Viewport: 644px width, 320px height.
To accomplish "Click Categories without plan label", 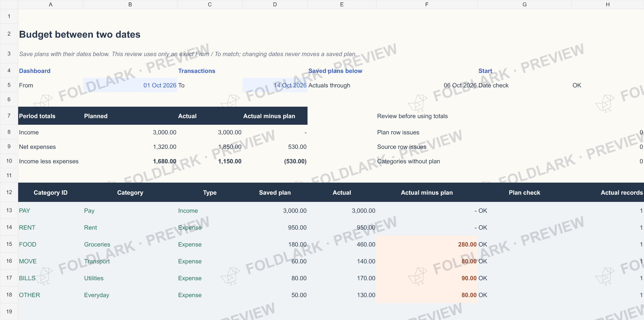I will coord(409,161).
